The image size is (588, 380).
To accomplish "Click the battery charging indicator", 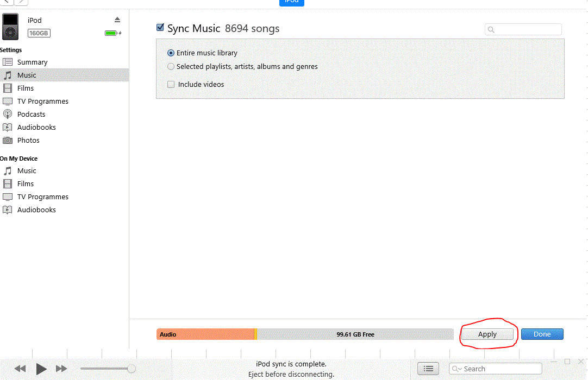I will click(x=113, y=33).
